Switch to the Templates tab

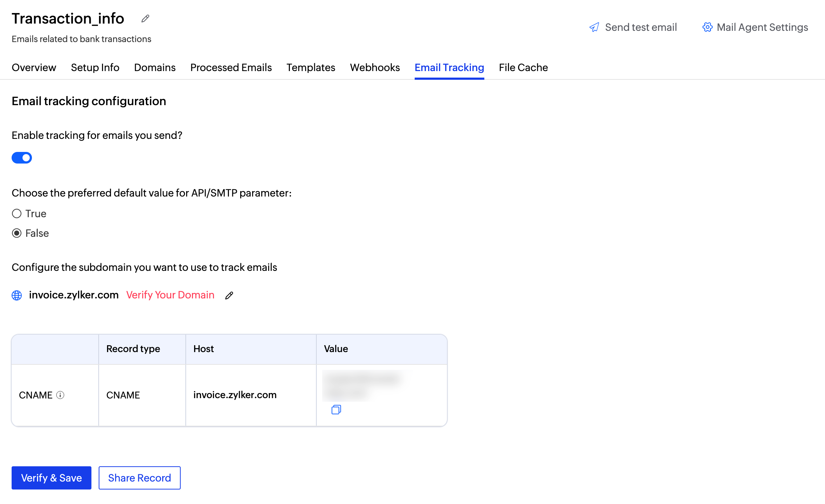[311, 67]
